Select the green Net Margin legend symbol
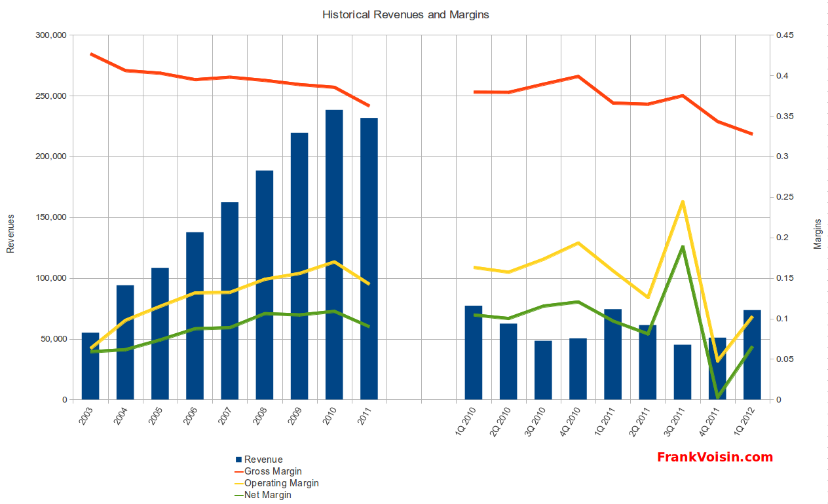The width and height of the screenshot is (828, 504). (x=239, y=495)
